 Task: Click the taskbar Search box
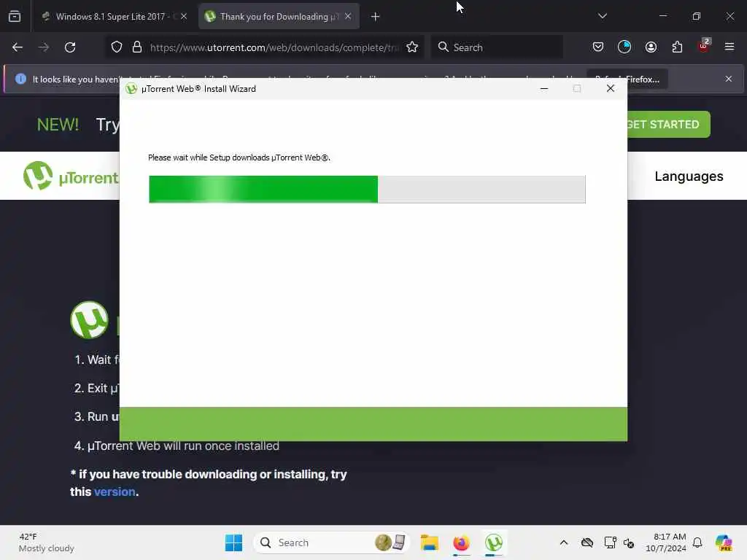coord(332,542)
